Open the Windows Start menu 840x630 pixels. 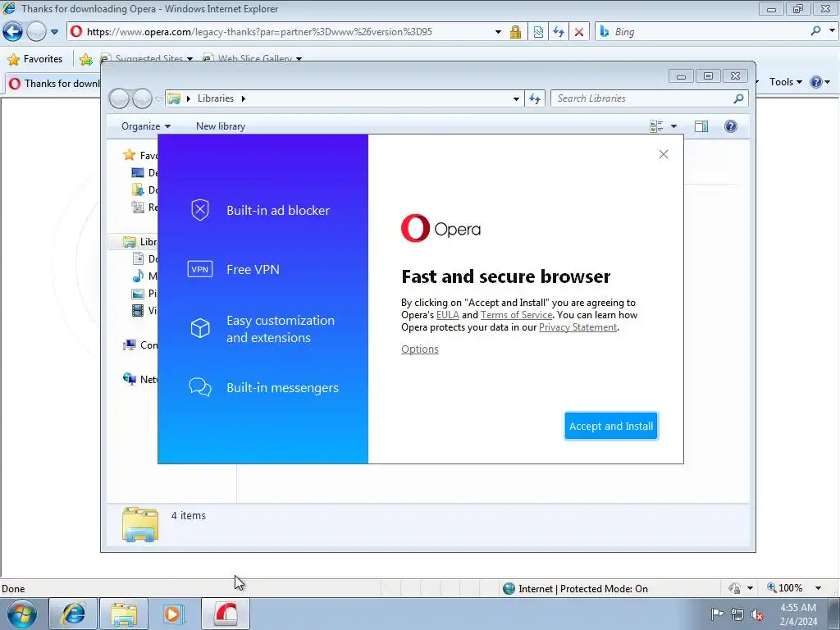(x=22, y=614)
